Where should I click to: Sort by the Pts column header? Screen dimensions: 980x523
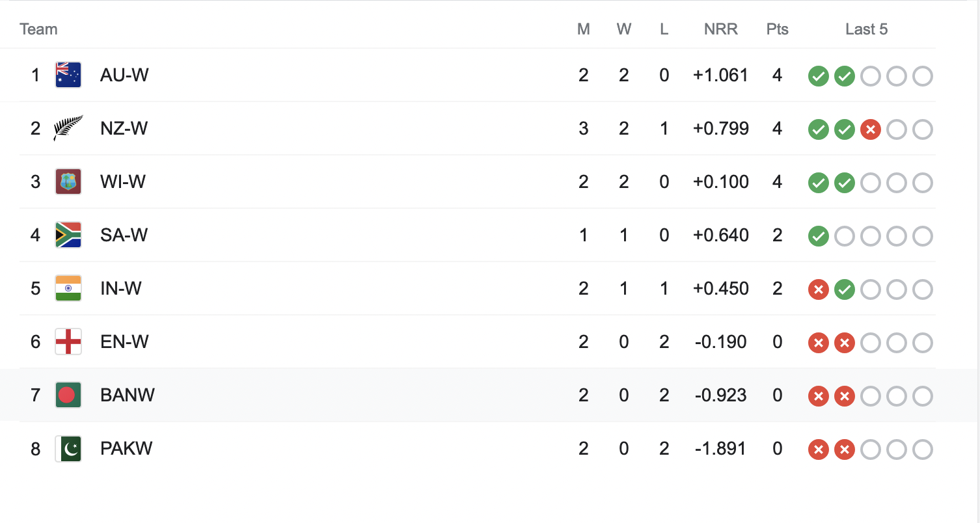(x=777, y=29)
